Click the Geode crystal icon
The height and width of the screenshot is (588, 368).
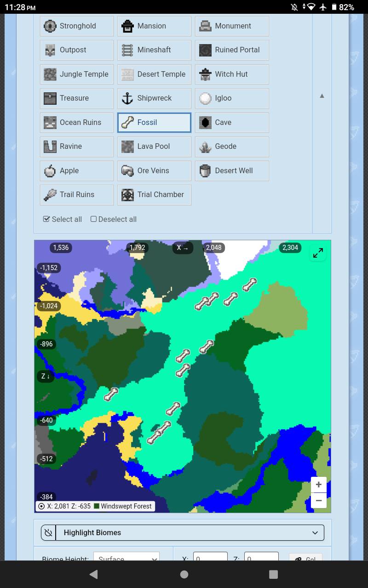205,147
